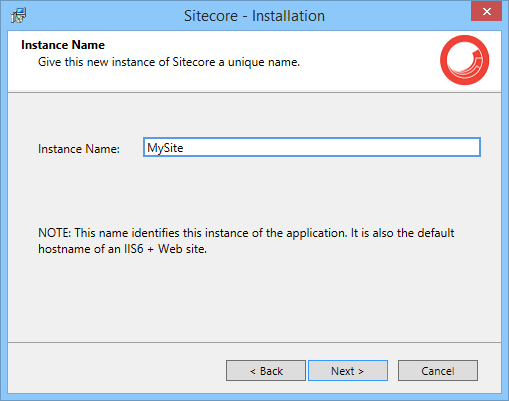Screen dimensions: 509x401
Task: Click the installer icon in the title bar
Action: [x=18, y=15]
